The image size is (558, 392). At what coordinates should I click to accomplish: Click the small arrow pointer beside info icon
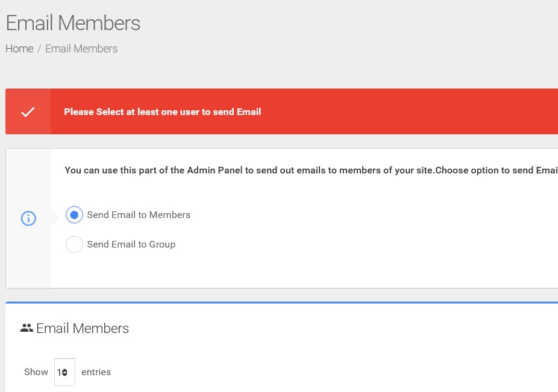(55, 218)
